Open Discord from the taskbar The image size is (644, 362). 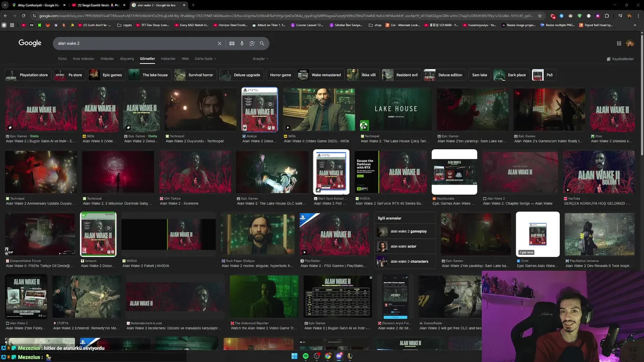(x=339, y=356)
